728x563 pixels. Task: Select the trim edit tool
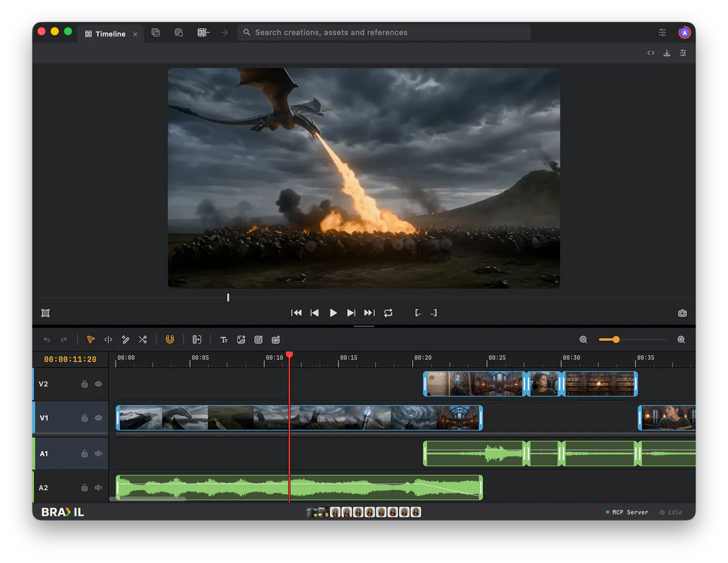tap(108, 340)
